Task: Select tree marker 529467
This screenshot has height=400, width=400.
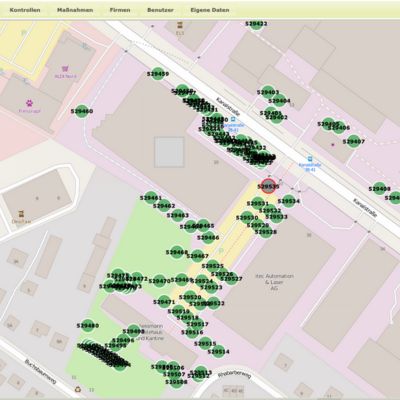Action: tap(198, 256)
